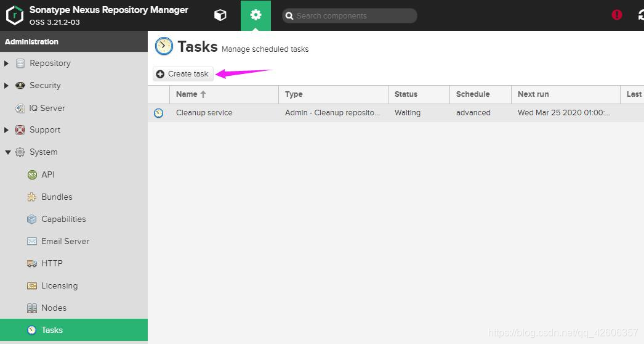
Task: Click 'Sonatype Nexus Repository Manager' title
Action: (x=109, y=10)
